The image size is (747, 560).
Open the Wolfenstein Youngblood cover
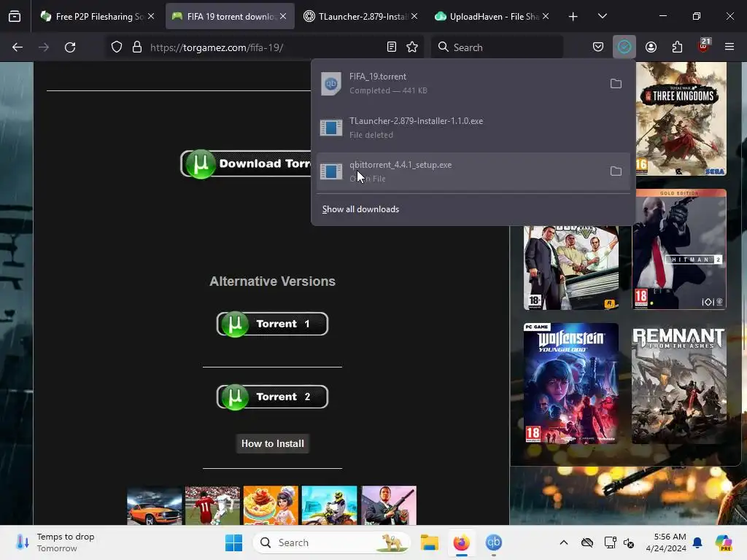pos(570,384)
